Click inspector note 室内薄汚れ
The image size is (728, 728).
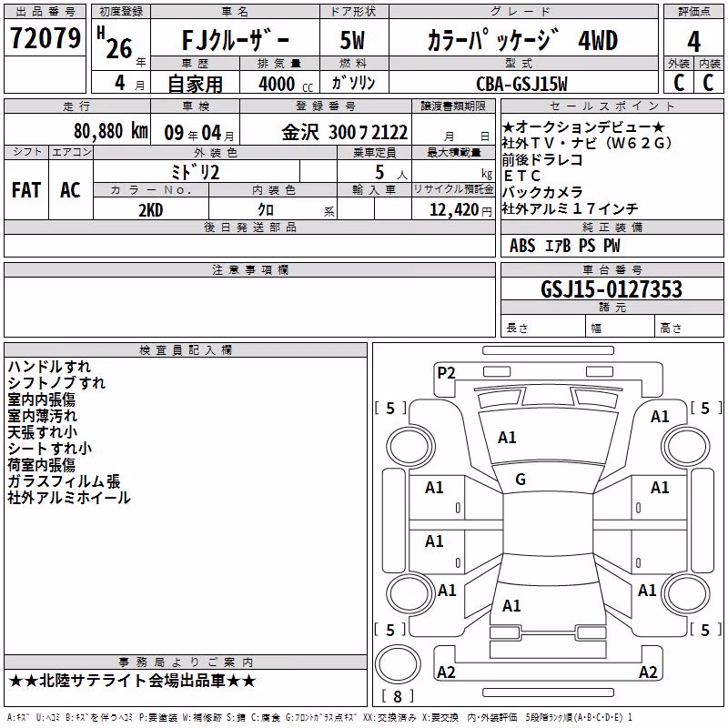pyautogui.click(x=42, y=416)
